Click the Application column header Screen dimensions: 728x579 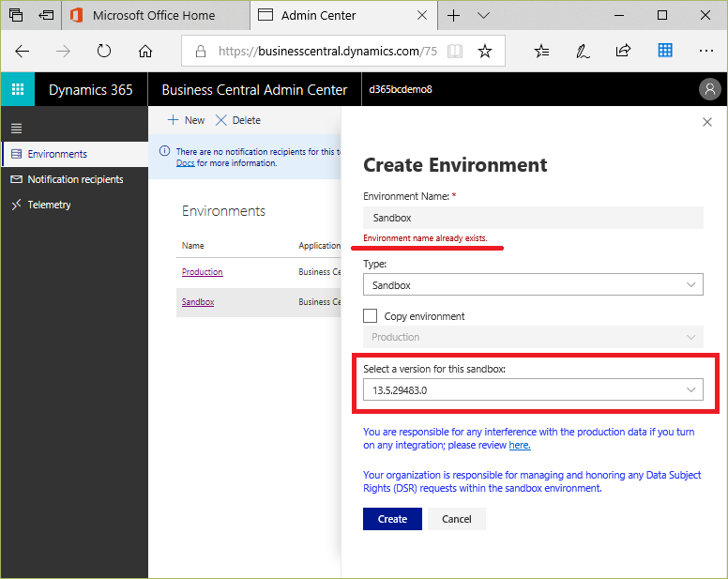click(x=319, y=245)
